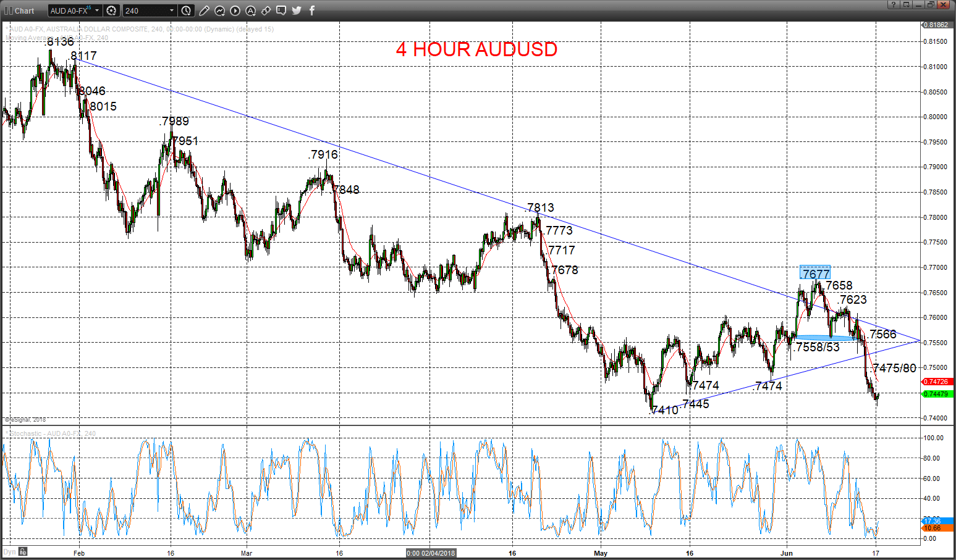This screenshot has height=560, width=956.
Task: Select the .7951 annotation label
Action: [x=185, y=141]
